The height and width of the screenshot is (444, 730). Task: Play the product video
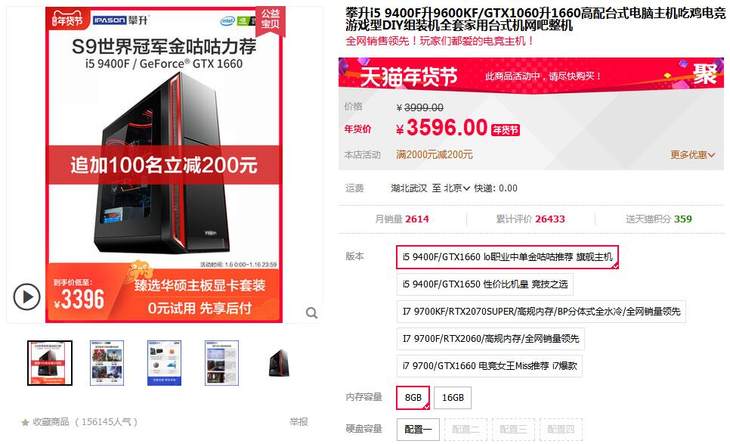point(27,297)
